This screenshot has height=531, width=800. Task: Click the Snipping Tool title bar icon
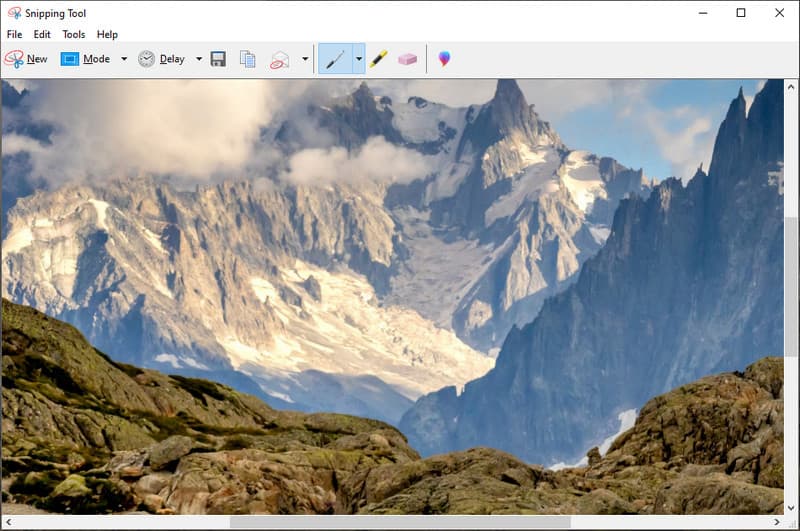tap(14, 13)
